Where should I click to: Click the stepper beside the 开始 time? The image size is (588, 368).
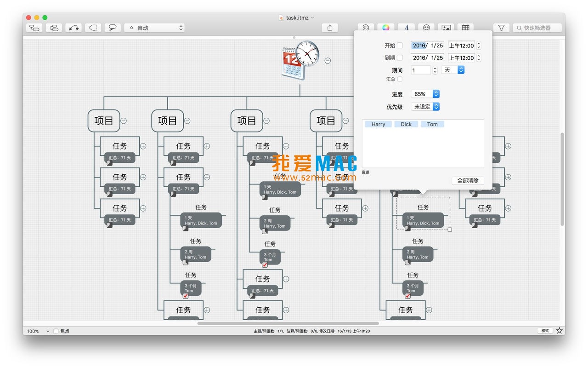click(479, 46)
